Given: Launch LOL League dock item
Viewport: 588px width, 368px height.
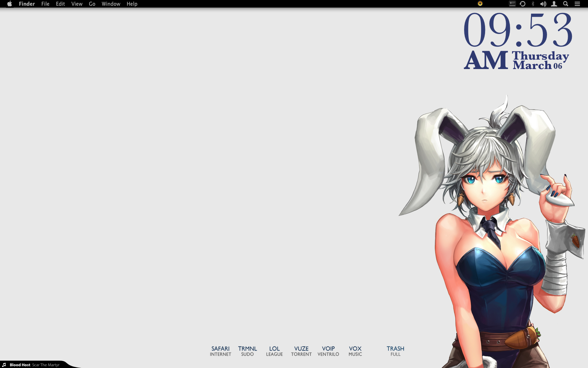Looking at the screenshot, I should coord(274,351).
